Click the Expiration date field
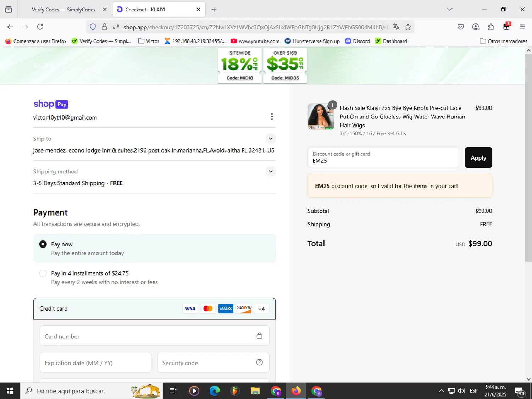 [x=95, y=362]
